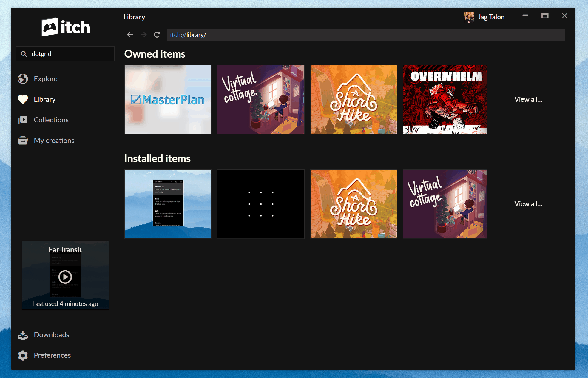Open A Short Hike in Installed items
Image resolution: width=588 pixels, height=378 pixels.
(354, 204)
